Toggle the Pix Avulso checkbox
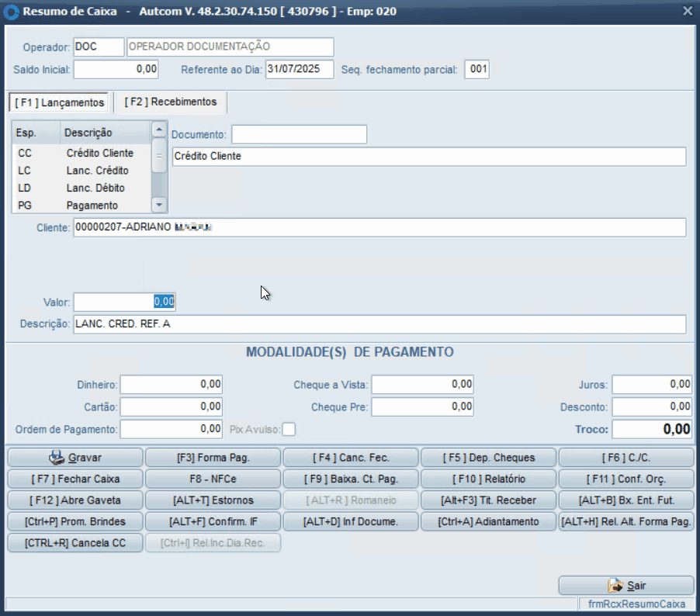The width and height of the screenshot is (700, 616). click(289, 429)
